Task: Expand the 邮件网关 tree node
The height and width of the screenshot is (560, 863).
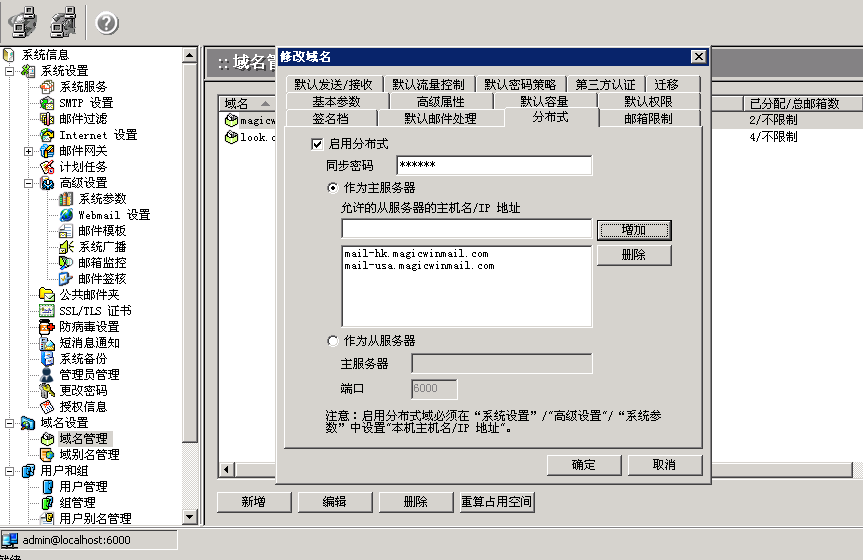Action: click(x=29, y=151)
